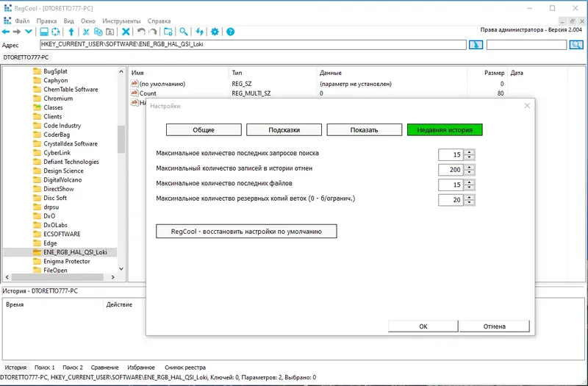Click the blue X delete icon
This screenshot has width=588, height=386.
pos(126,32)
